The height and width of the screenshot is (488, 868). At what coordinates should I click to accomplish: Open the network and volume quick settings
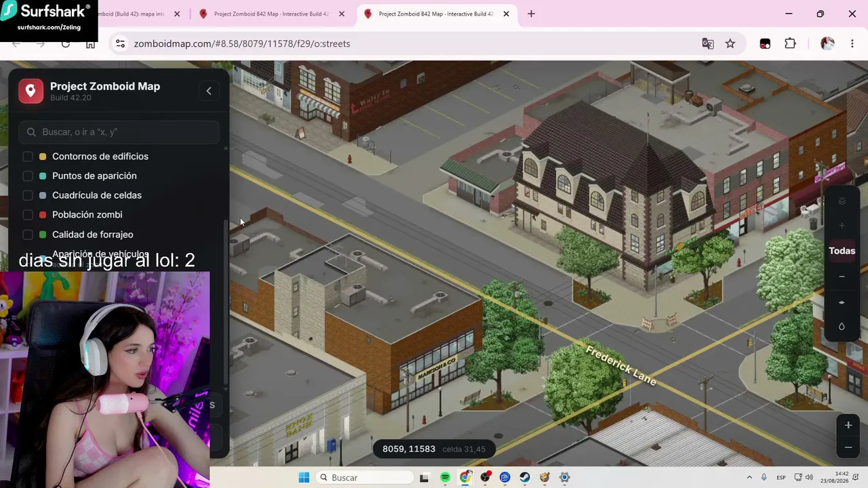click(x=804, y=477)
